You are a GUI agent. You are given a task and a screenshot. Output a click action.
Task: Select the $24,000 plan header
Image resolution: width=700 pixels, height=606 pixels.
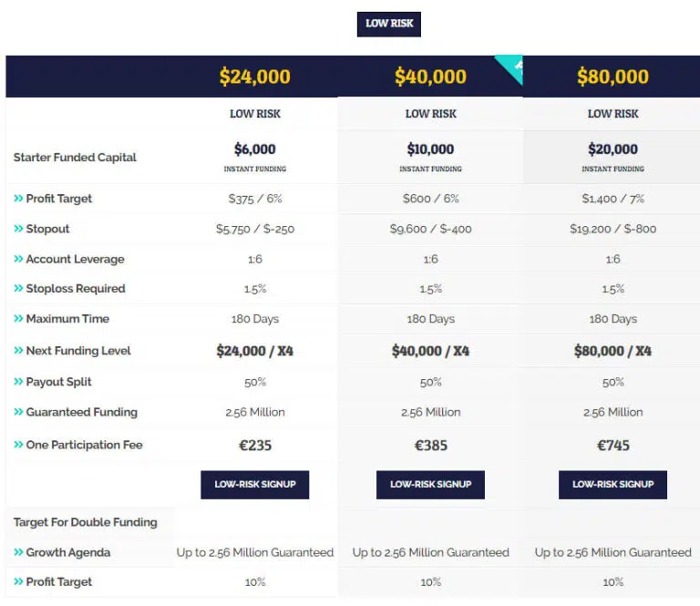coord(255,77)
